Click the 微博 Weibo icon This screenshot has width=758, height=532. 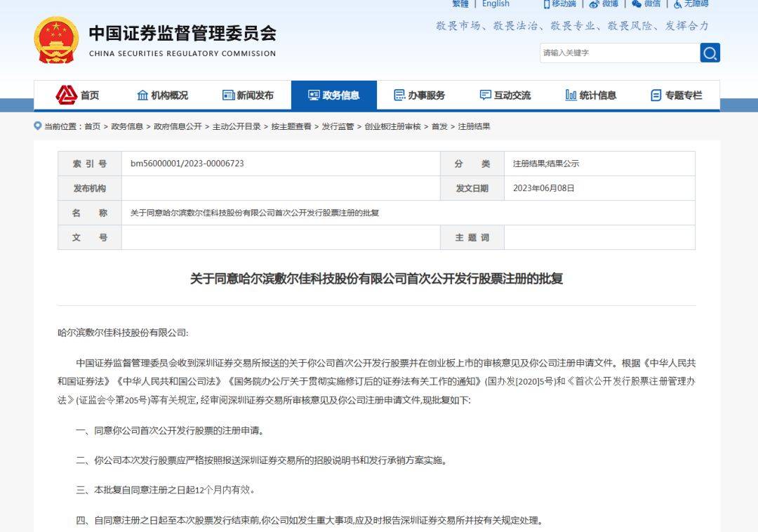click(594, 4)
